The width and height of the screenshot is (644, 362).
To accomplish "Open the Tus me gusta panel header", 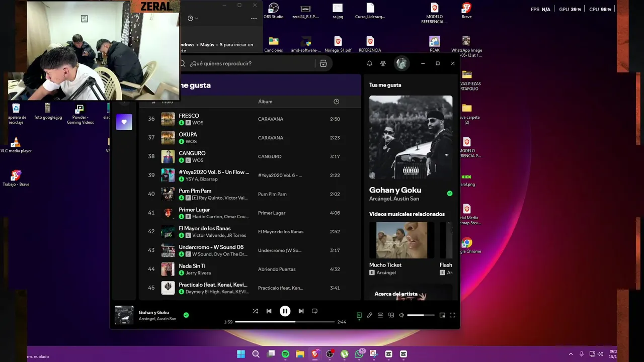I will click(x=385, y=85).
